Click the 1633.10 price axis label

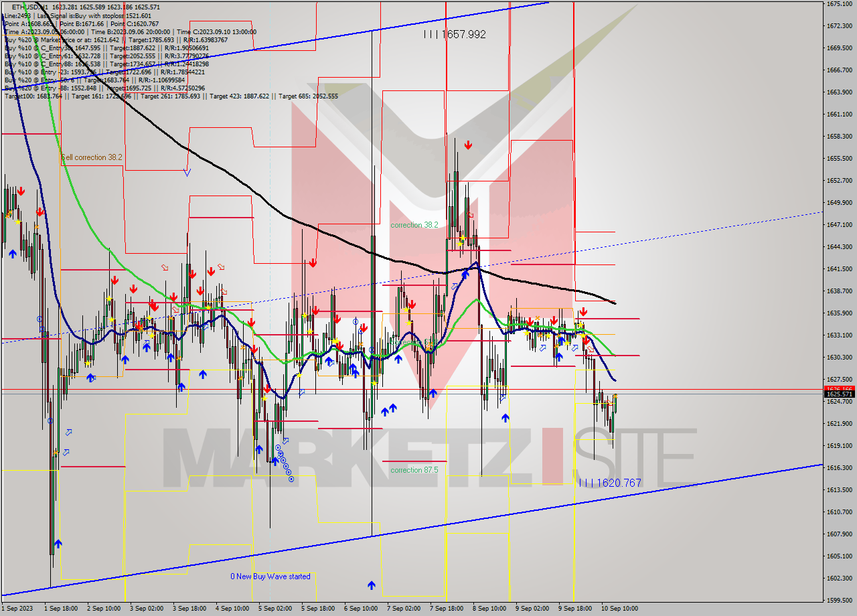[839, 335]
